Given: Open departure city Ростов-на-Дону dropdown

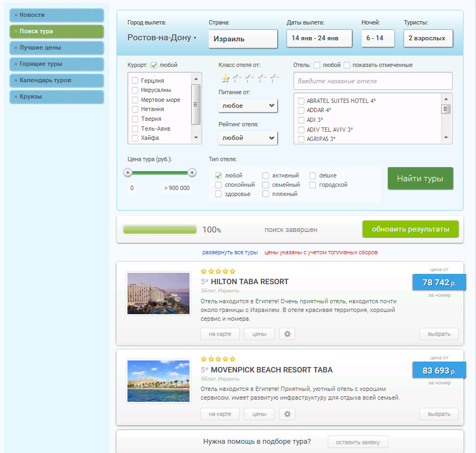Looking at the screenshot, I should pos(162,38).
